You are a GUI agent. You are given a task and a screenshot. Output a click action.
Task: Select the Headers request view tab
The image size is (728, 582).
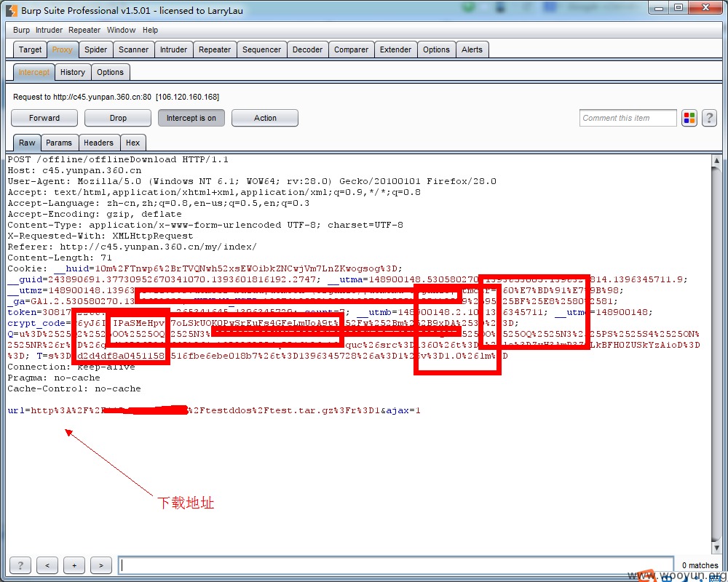98,143
